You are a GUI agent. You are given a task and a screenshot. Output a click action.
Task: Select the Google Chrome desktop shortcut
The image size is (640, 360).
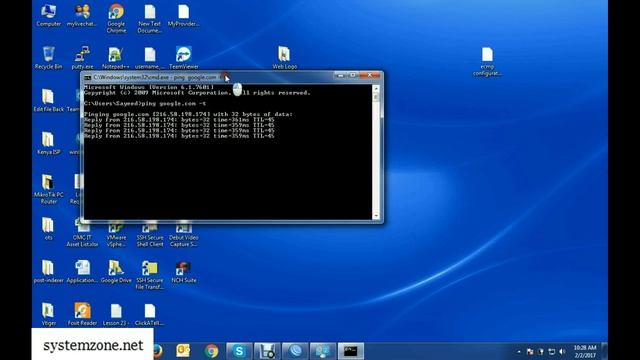[x=116, y=18]
